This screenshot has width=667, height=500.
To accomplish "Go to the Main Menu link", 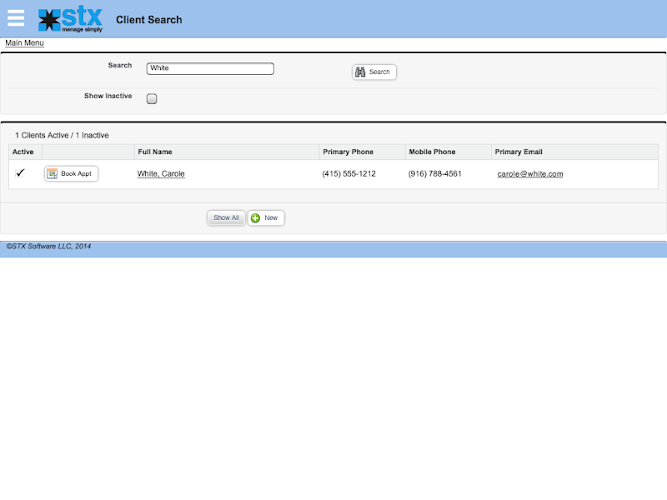I will coord(24,43).
